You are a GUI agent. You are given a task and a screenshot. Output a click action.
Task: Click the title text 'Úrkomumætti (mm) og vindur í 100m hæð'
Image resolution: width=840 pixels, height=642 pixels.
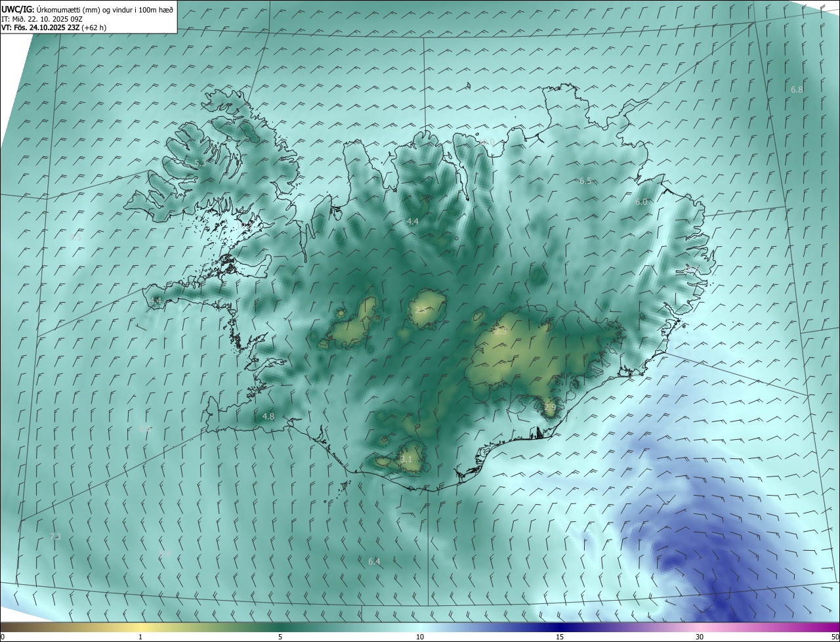(x=105, y=9)
